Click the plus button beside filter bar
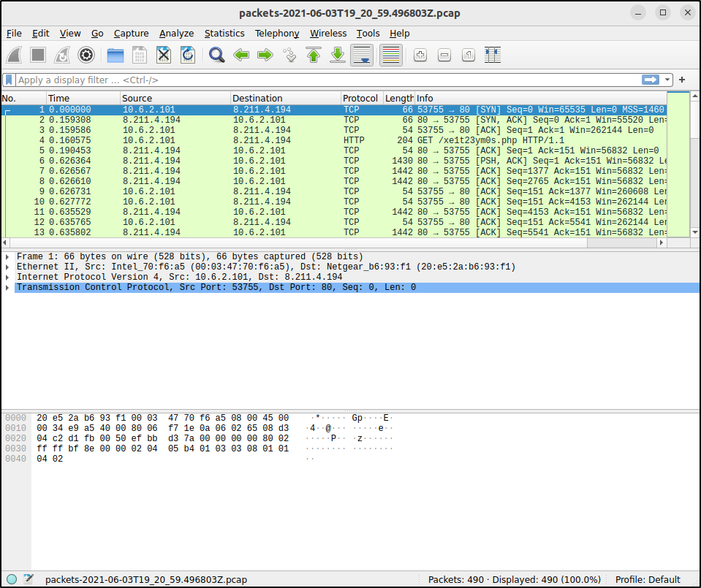 [682, 80]
